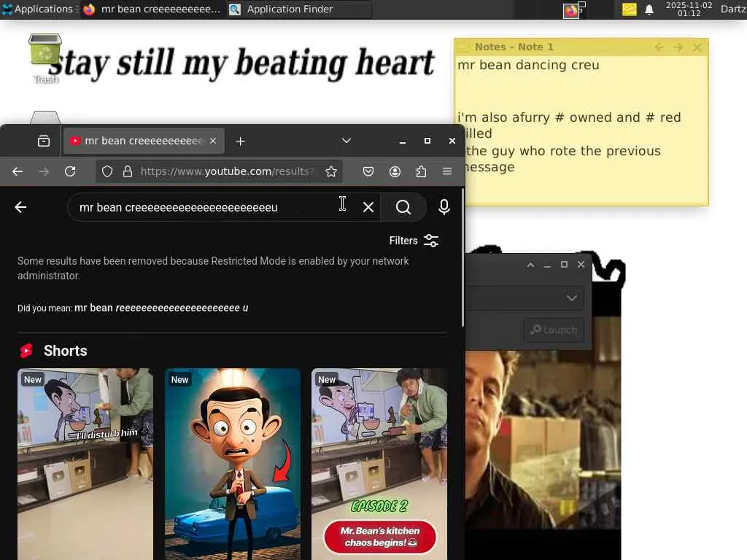Open the search Filters button

coord(414,241)
